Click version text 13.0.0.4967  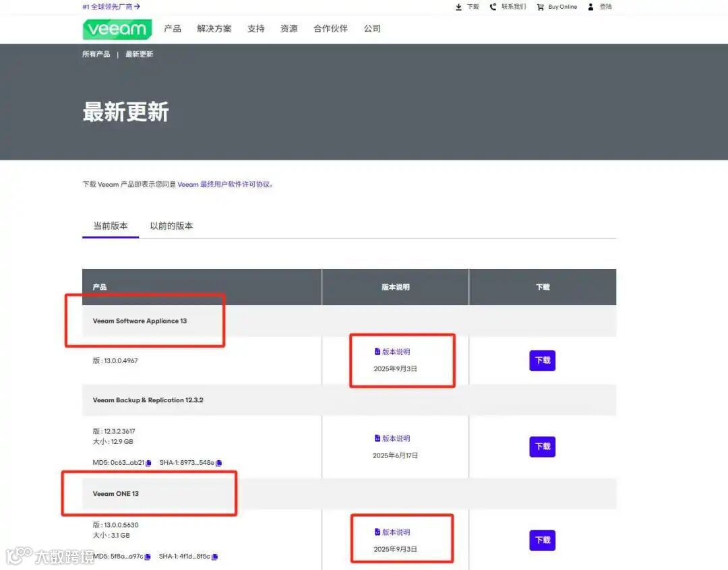[121, 360]
